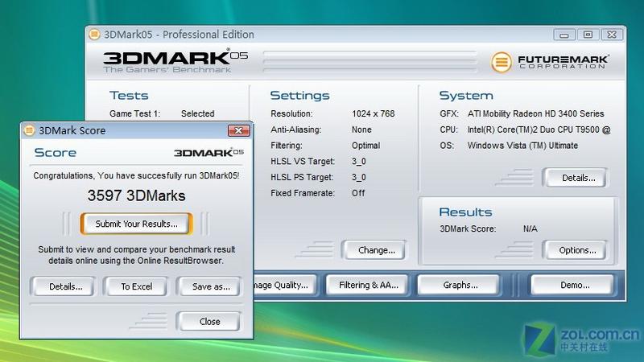Click the 3DMARK05 logo in main window
Image resolution: width=644 pixels, height=362 pixels.
click(175, 58)
